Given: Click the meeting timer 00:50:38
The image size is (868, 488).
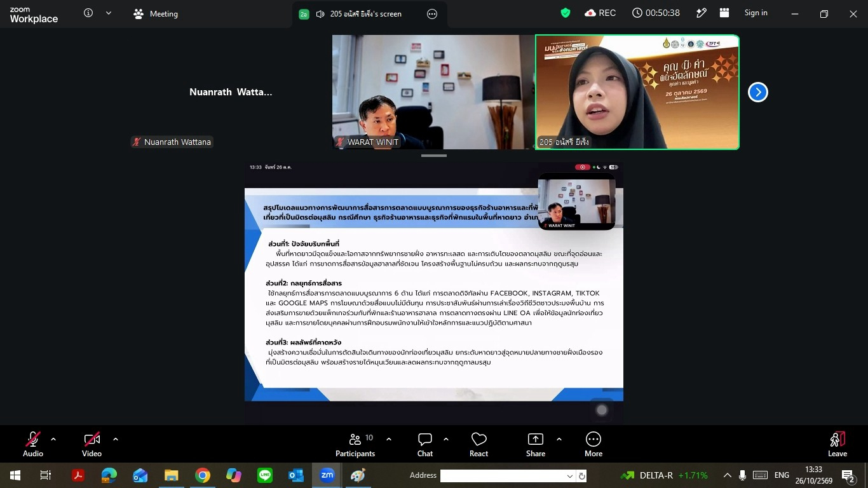Looking at the screenshot, I should 656,13.
